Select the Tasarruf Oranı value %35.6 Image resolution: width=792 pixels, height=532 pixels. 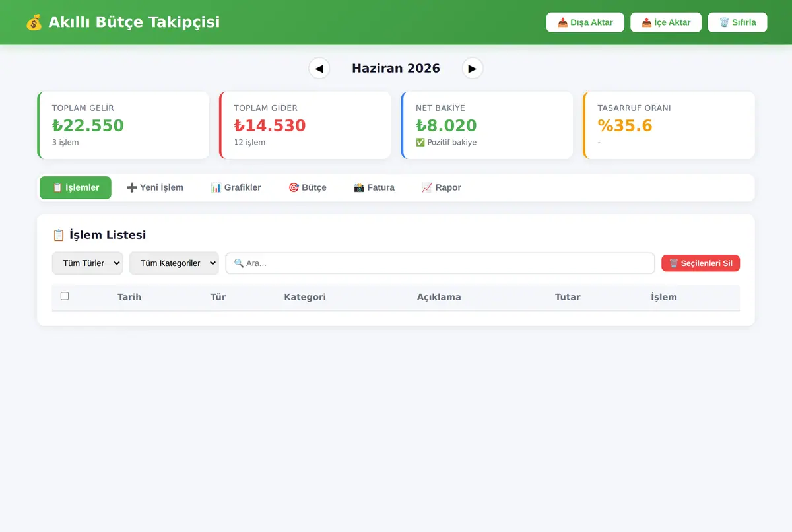625,125
